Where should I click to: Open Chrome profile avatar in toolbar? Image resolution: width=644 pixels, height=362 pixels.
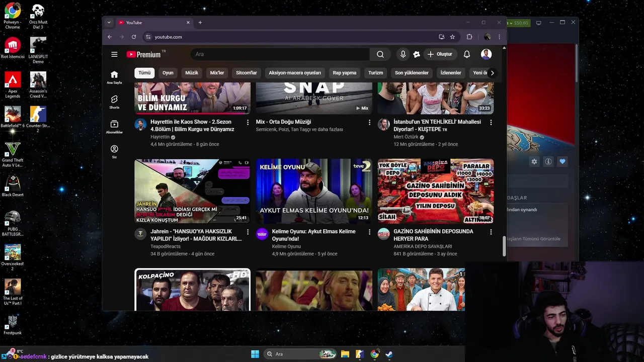point(487,37)
